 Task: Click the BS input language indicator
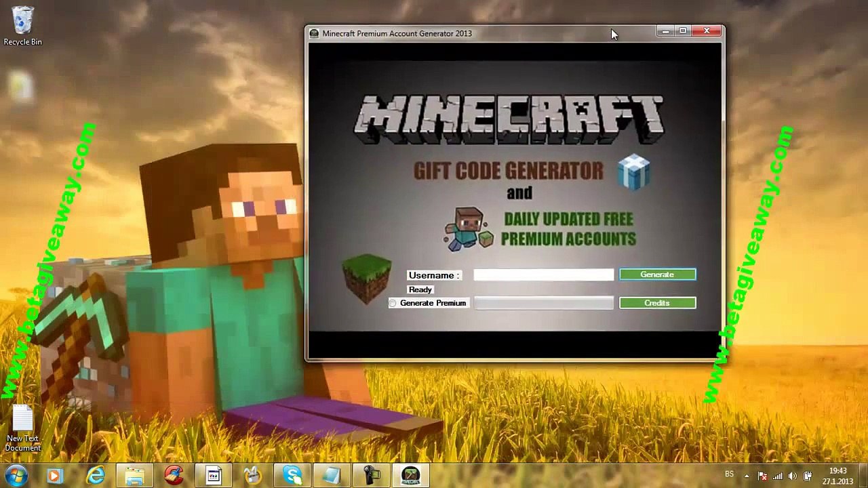click(x=729, y=474)
